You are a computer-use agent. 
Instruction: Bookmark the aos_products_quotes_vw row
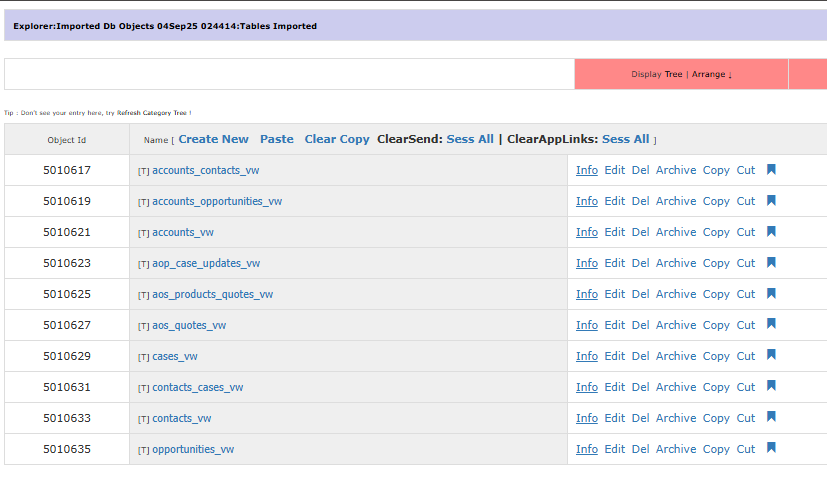pyautogui.click(x=771, y=294)
